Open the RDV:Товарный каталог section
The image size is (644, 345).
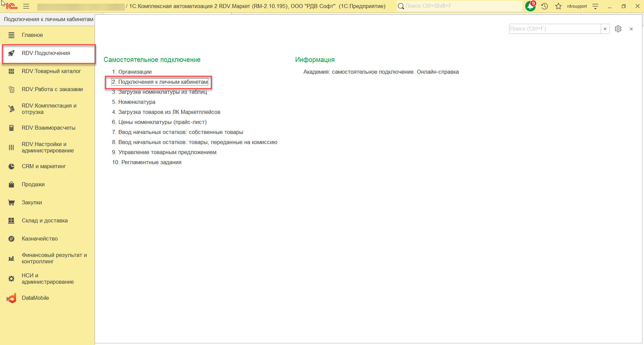pos(51,71)
